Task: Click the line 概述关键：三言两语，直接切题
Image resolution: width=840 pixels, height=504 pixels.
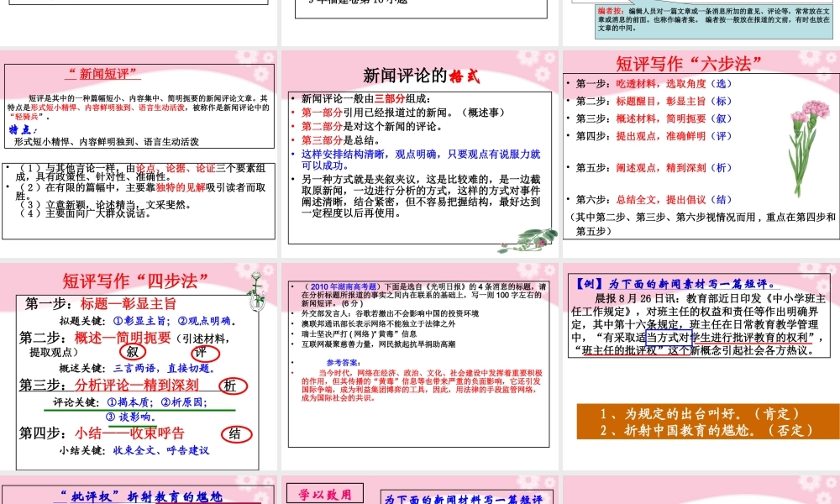Action: [x=137, y=369]
